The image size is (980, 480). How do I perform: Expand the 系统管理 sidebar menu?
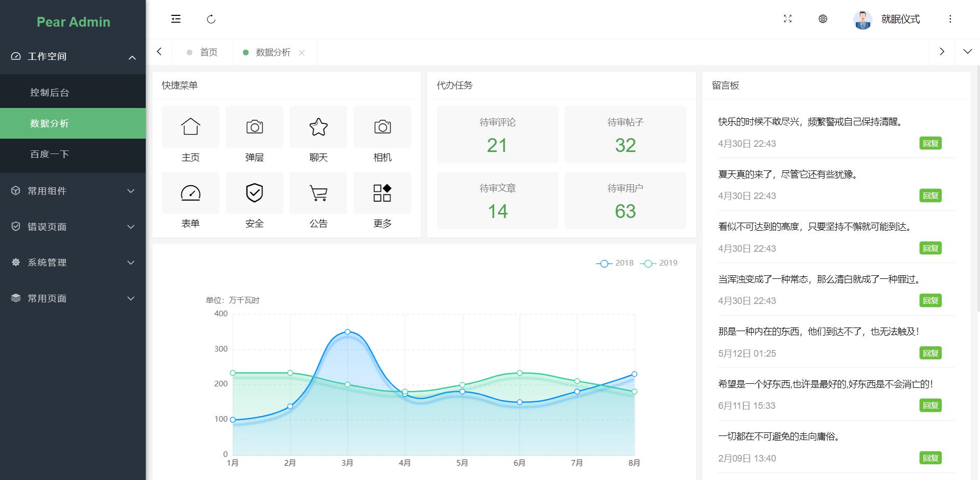73,263
